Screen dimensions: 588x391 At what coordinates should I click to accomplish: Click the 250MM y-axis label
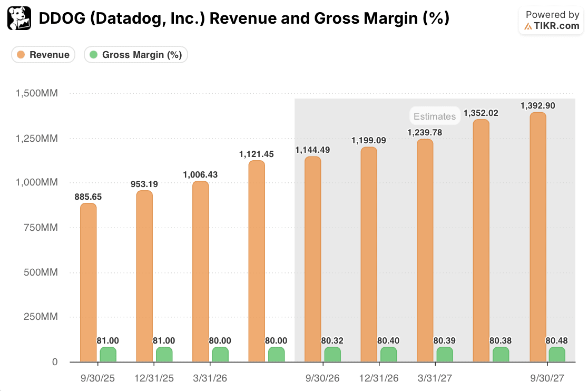click(41, 317)
